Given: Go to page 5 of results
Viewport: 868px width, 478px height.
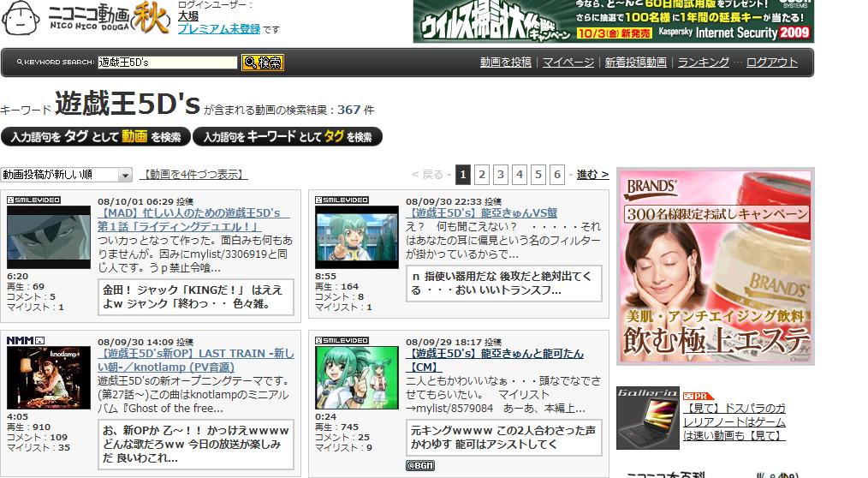Looking at the screenshot, I should click(538, 175).
